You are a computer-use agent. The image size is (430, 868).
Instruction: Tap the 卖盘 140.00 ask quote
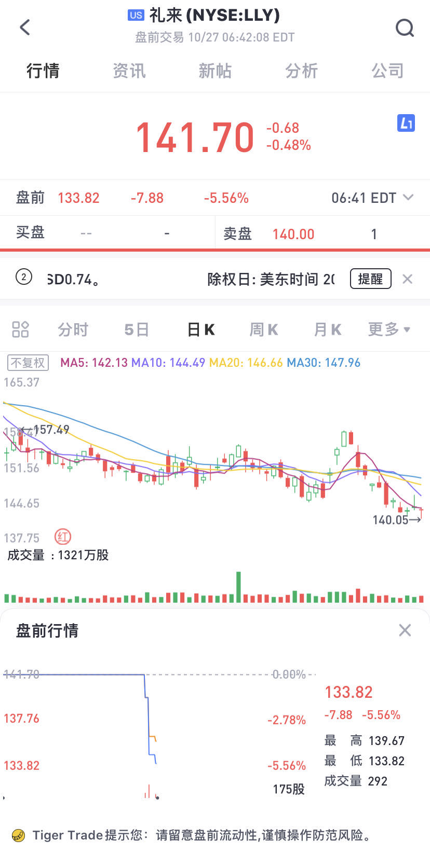point(293,234)
